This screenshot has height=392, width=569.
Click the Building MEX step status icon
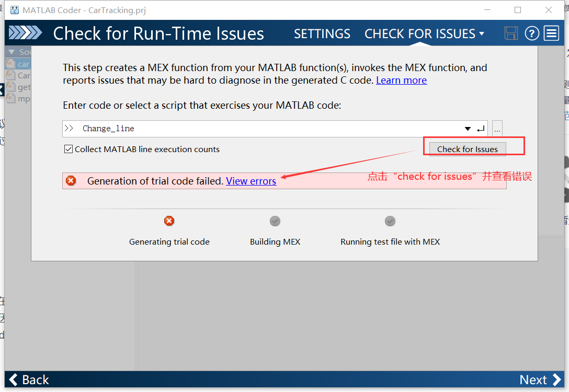coord(275,221)
